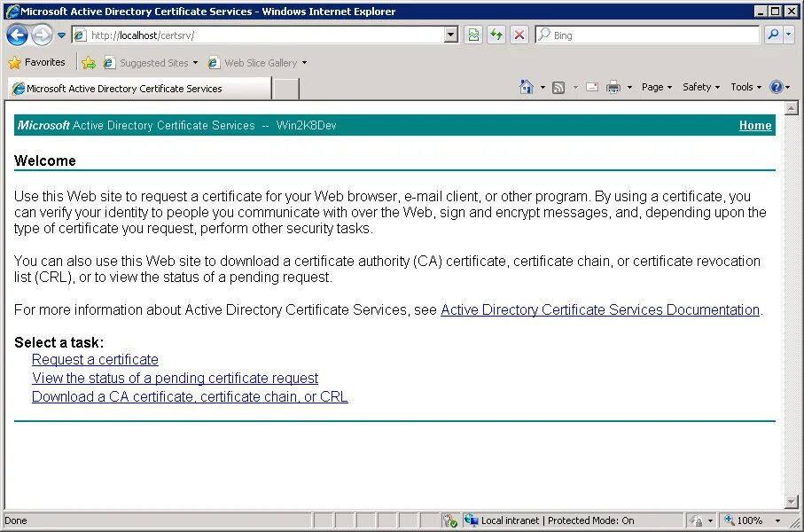
Task: Click Request a certificate link
Action: 95,360
